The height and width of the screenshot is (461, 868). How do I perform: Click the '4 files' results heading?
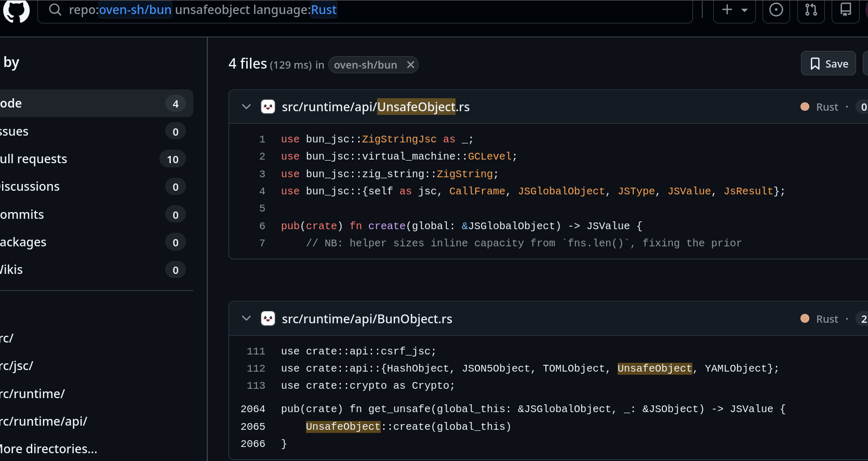248,64
